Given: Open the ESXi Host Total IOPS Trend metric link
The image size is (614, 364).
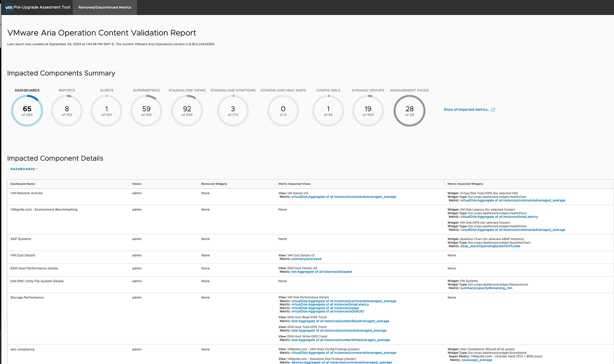Looking at the screenshot, I should [339, 331].
